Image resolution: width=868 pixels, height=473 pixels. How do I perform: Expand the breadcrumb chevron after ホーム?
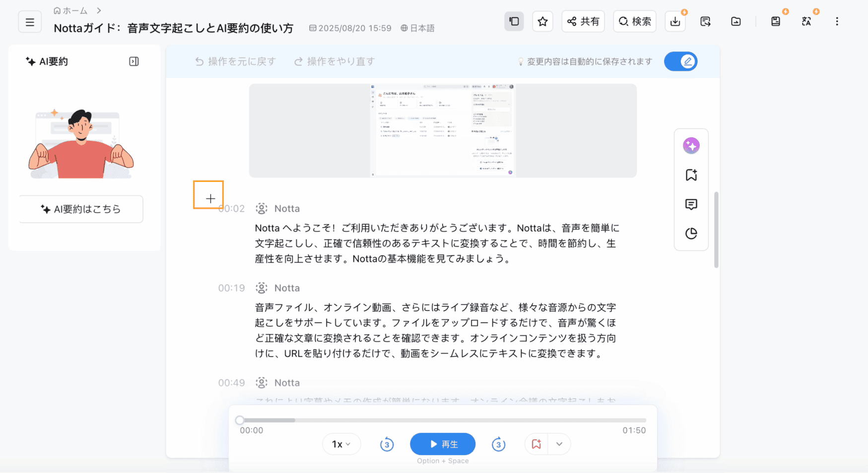(99, 10)
